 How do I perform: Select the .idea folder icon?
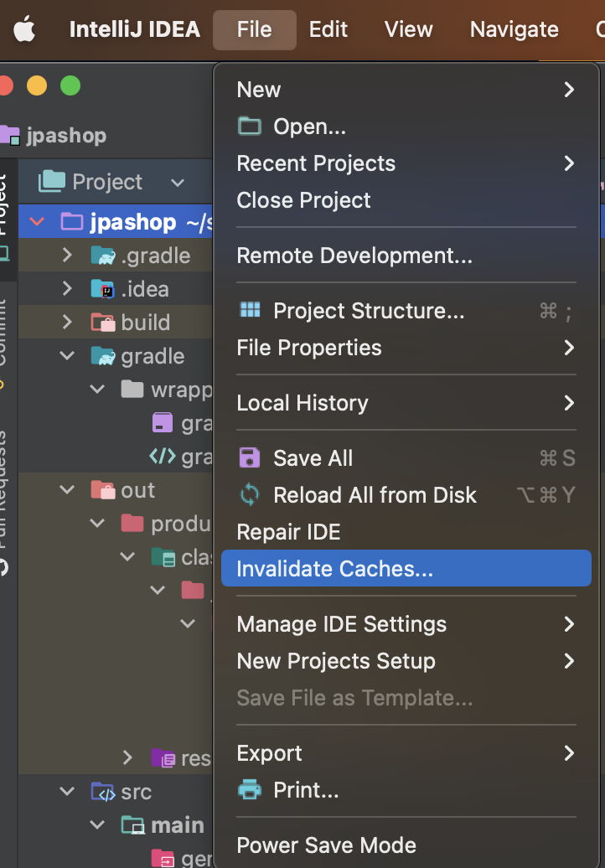pos(103,289)
